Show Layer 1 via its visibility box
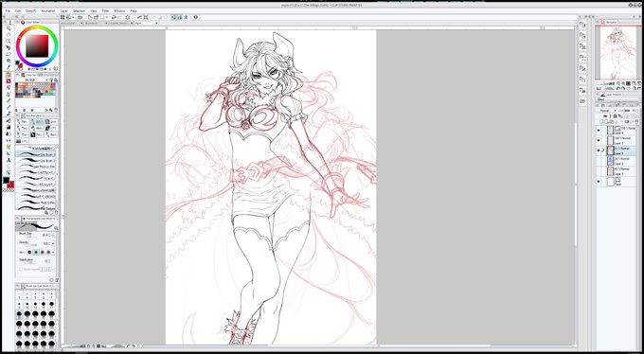 pyautogui.click(x=599, y=170)
